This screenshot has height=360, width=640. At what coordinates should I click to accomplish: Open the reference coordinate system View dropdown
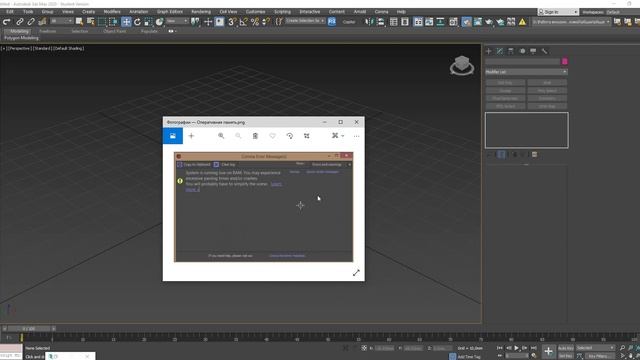[177, 21]
